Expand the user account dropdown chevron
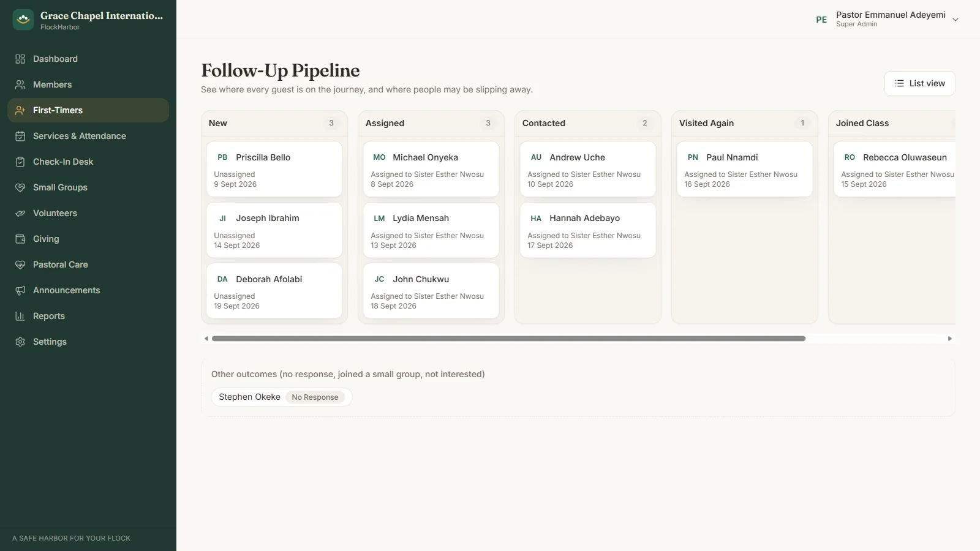 point(955,20)
